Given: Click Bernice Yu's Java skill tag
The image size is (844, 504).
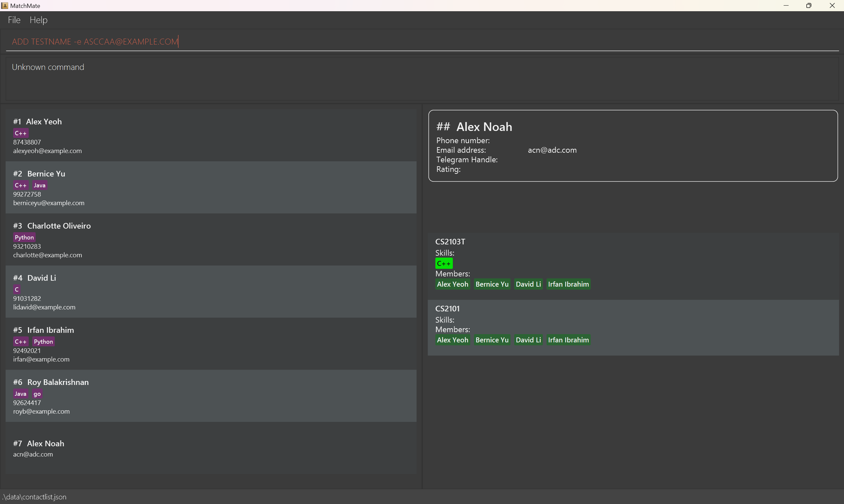Looking at the screenshot, I should point(40,185).
